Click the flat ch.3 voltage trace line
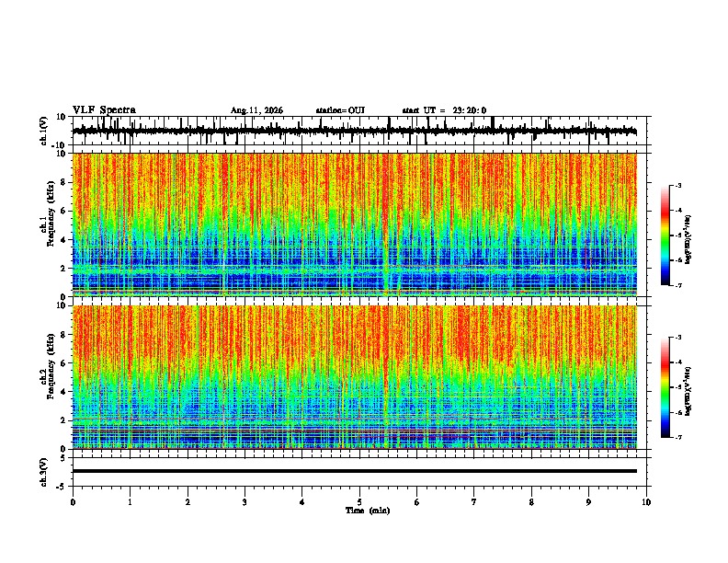Viewport: 728px width, 563px height. pyautogui.click(x=355, y=471)
